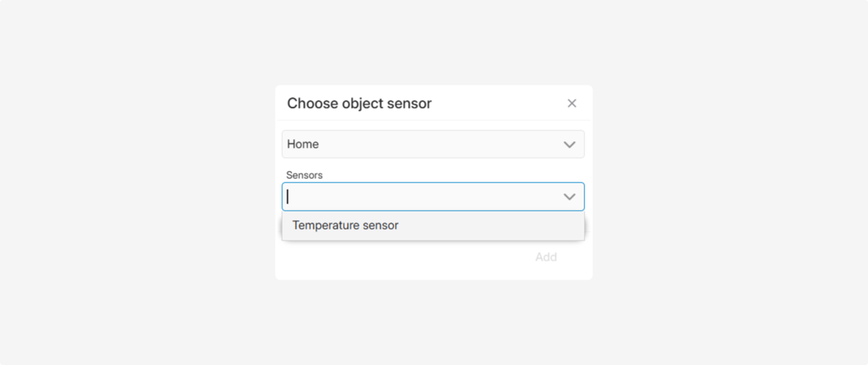Click the disabled Add button
This screenshot has width=868, height=365.
coord(546,257)
